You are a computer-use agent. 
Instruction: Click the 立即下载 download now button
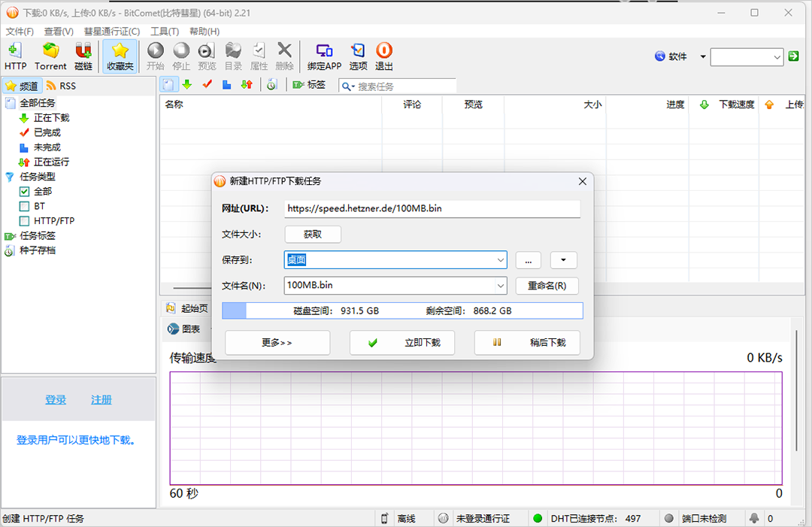(402, 343)
